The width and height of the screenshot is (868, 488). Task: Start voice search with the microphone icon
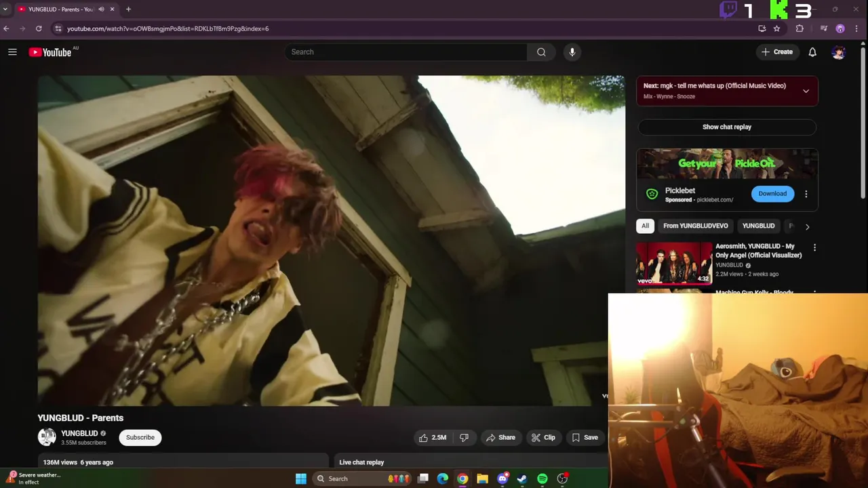click(x=572, y=52)
